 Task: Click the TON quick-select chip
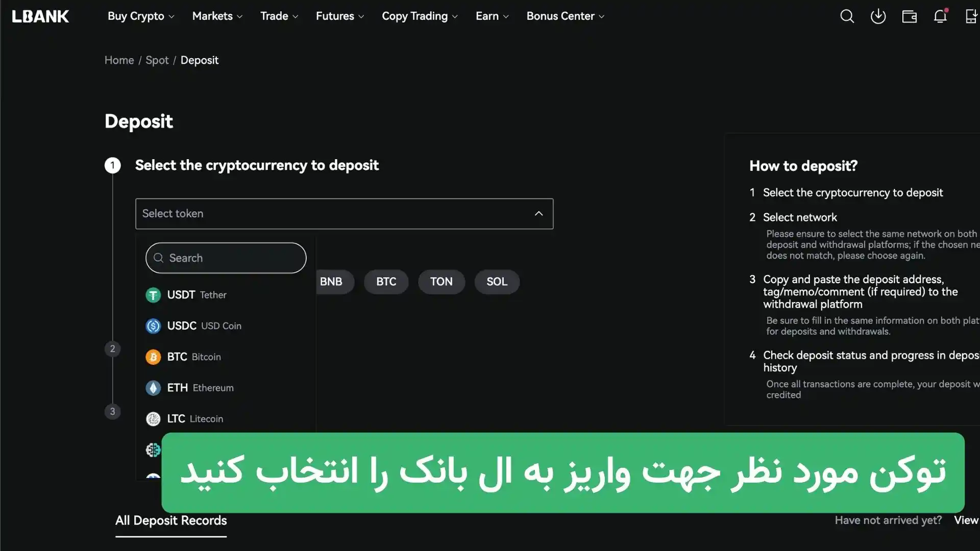441,282
